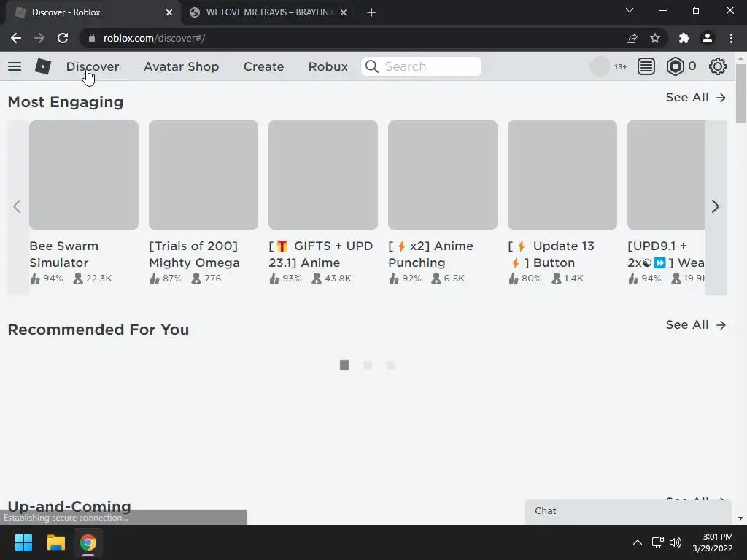
Task: Share this page via the share icon
Action: [x=632, y=38]
